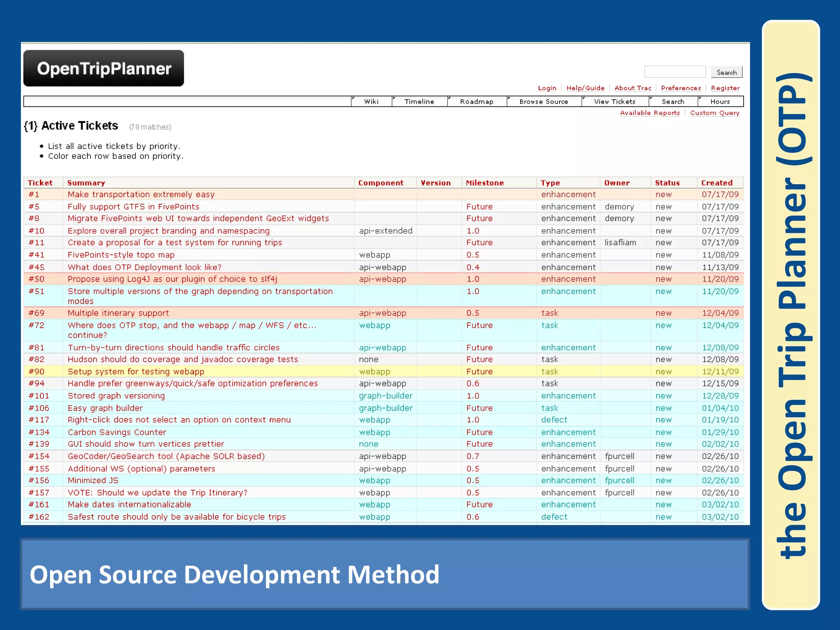Click the Preferences link

tap(680, 88)
